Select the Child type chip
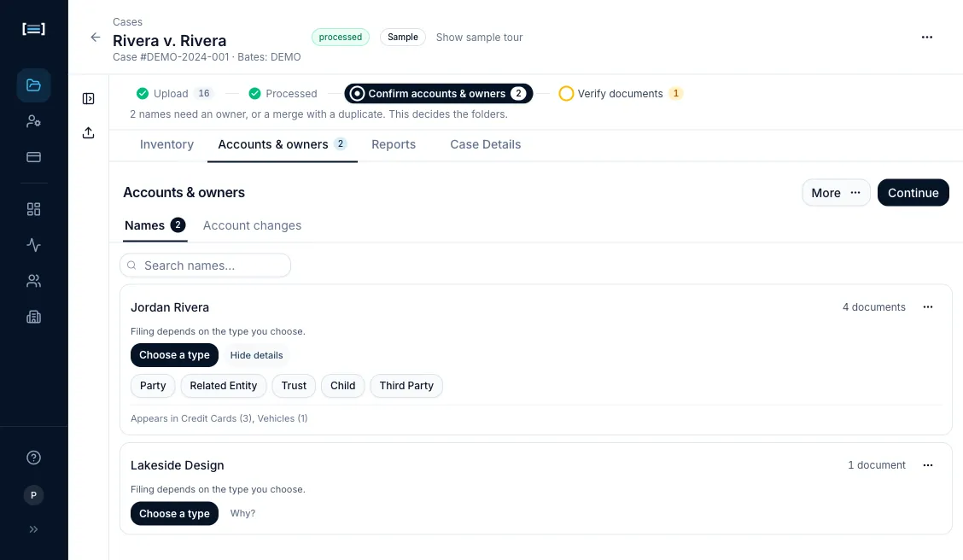The width and height of the screenshot is (963, 560). [342, 386]
